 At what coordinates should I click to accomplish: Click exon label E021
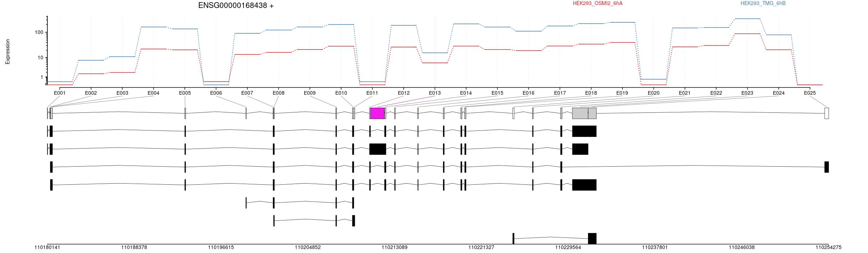click(685, 93)
